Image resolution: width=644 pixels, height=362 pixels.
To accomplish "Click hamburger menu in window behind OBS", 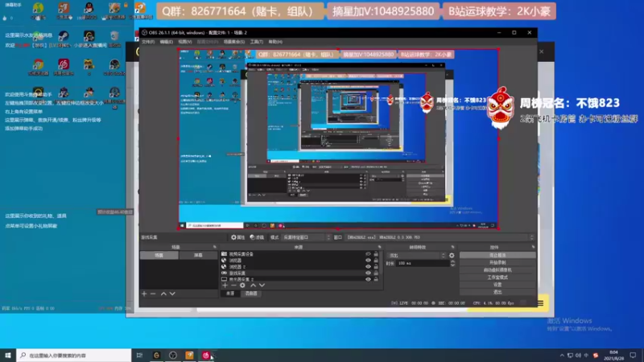I will coord(540,303).
